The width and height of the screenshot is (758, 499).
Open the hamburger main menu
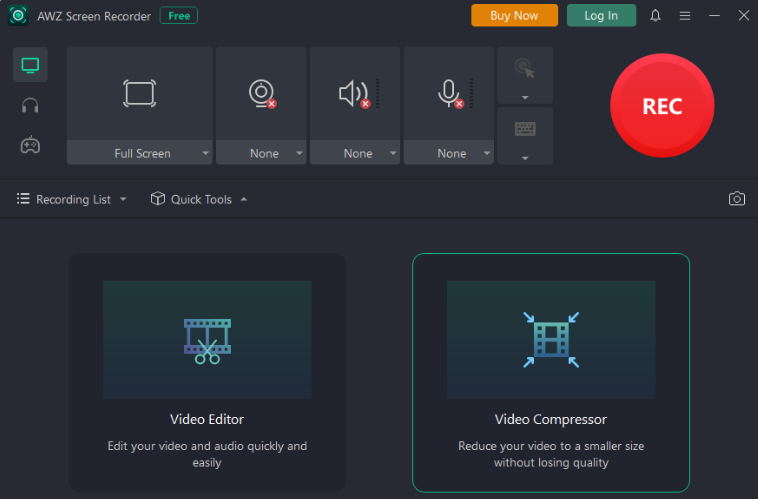(x=685, y=16)
